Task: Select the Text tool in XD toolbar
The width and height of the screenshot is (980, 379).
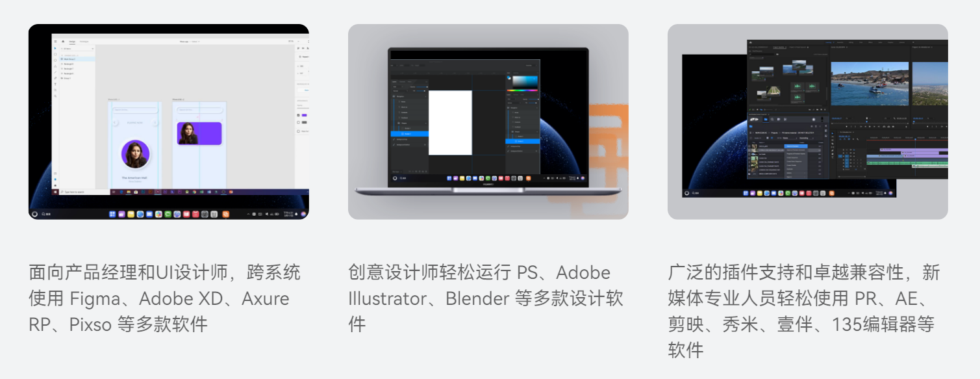Action: pyautogui.click(x=55, y=84)
